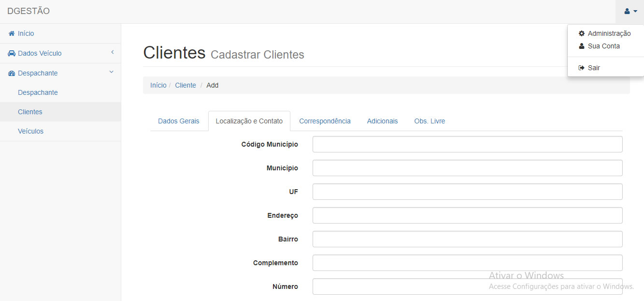Focus the Código Município input field
The width and height of the screenshot is (644, 301).
467,145
